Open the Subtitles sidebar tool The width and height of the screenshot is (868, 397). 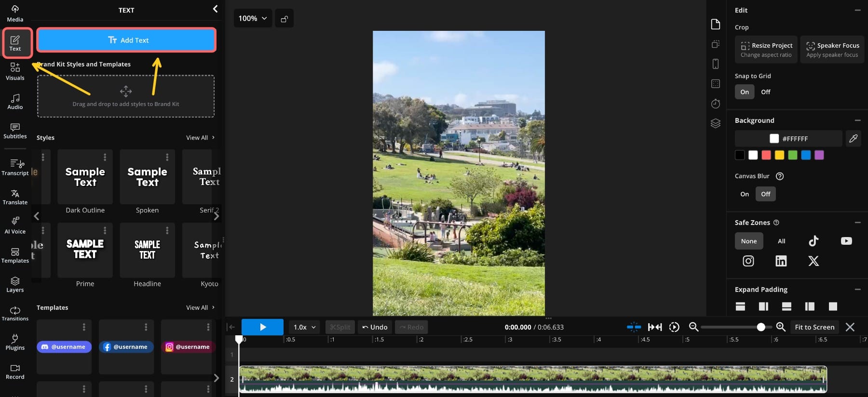pyautogui.click(x=15, y=131)
